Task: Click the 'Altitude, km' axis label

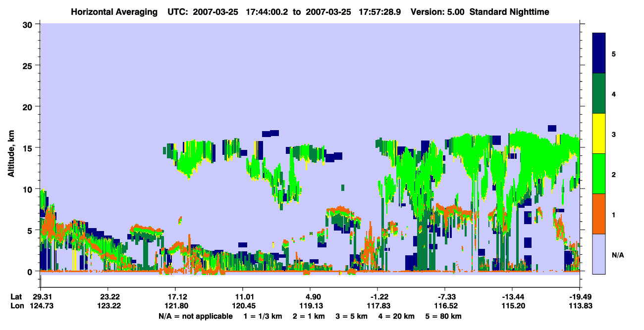Action: click(11, 153)
